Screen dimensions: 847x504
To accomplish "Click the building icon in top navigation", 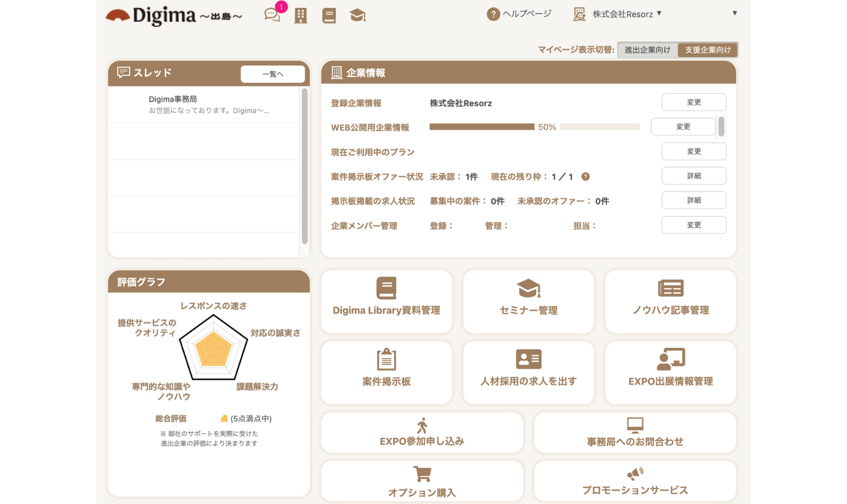I will [301, 16].
